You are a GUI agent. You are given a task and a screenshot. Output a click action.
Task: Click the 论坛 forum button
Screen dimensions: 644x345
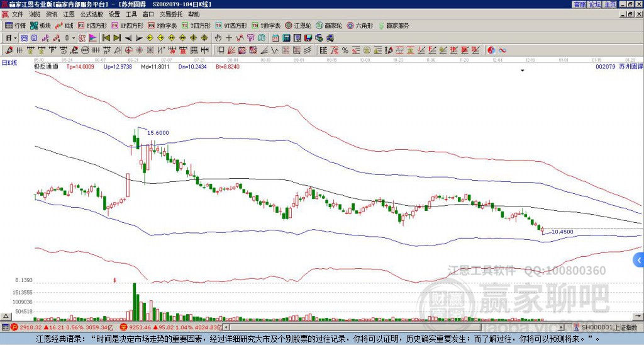click(595, 4)
